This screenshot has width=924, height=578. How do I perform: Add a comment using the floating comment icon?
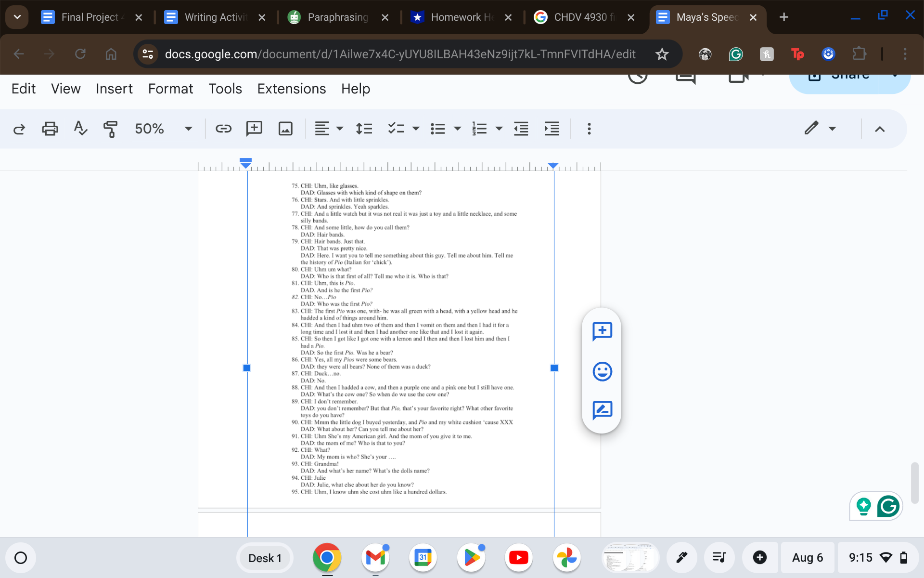[602, 331]
